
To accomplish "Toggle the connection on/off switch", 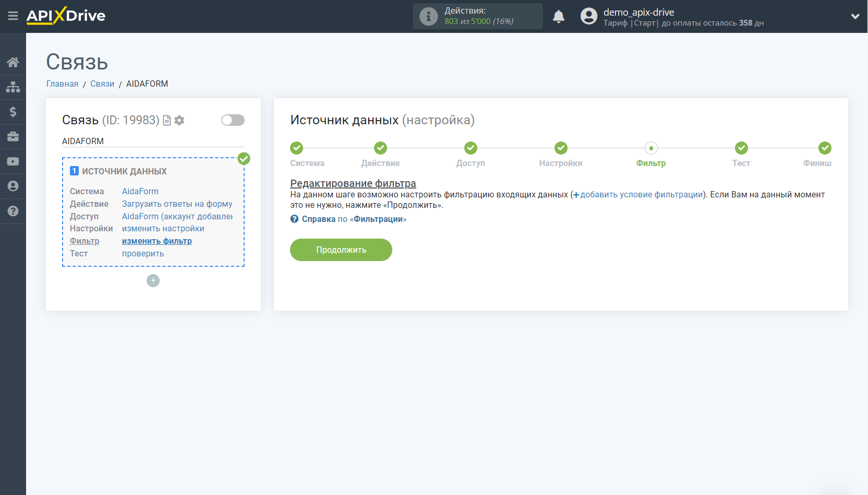I will 233,120.
